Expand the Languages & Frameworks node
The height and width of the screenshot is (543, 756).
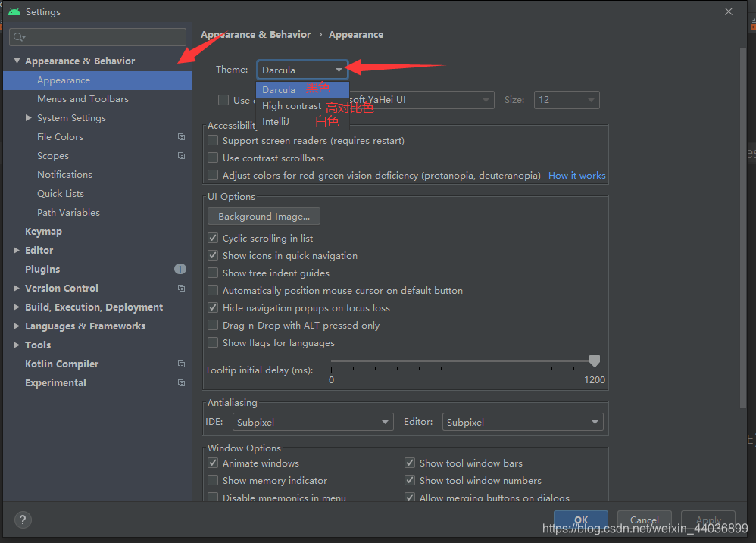(x=17, y=326)
